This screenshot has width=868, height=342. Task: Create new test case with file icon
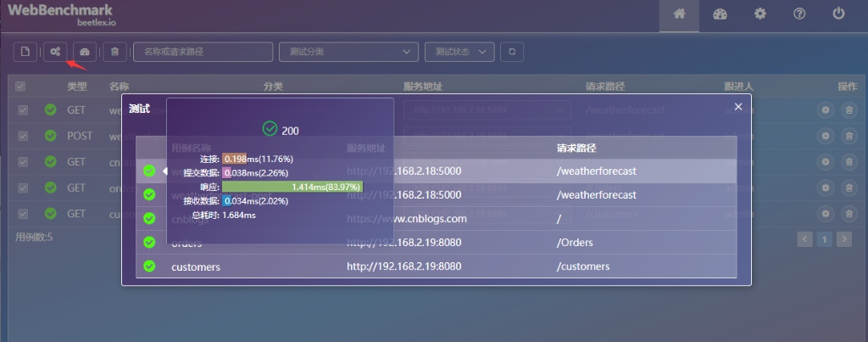tap(25, 52)
